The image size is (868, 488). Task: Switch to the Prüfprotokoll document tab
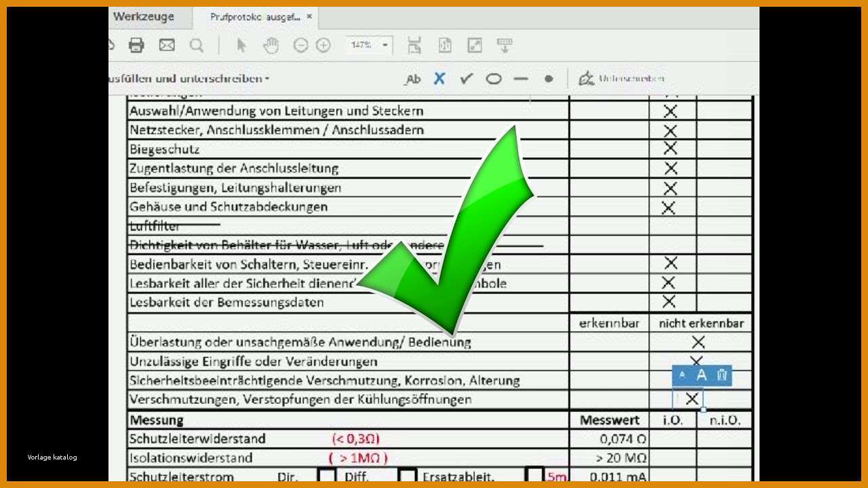(x=254, y=17)
